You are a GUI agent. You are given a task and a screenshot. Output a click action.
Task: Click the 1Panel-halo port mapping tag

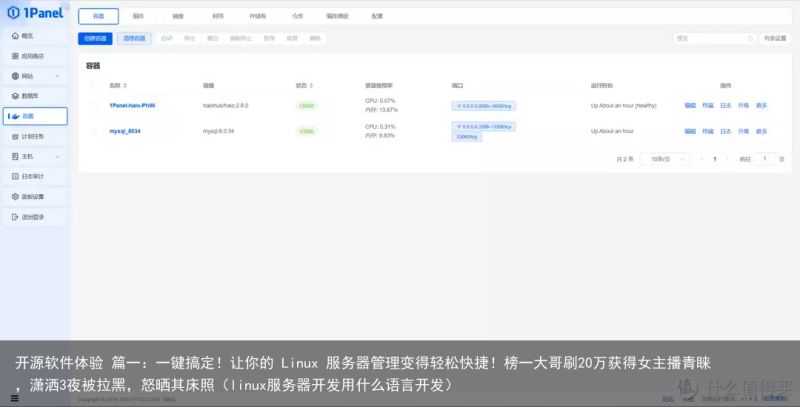(484, 106)
